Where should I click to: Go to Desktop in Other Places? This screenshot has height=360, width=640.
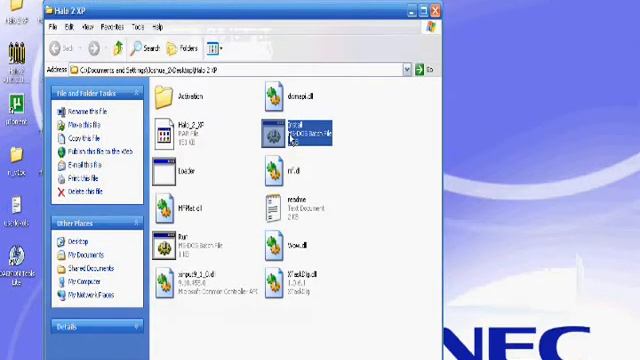tap(78, 242)
